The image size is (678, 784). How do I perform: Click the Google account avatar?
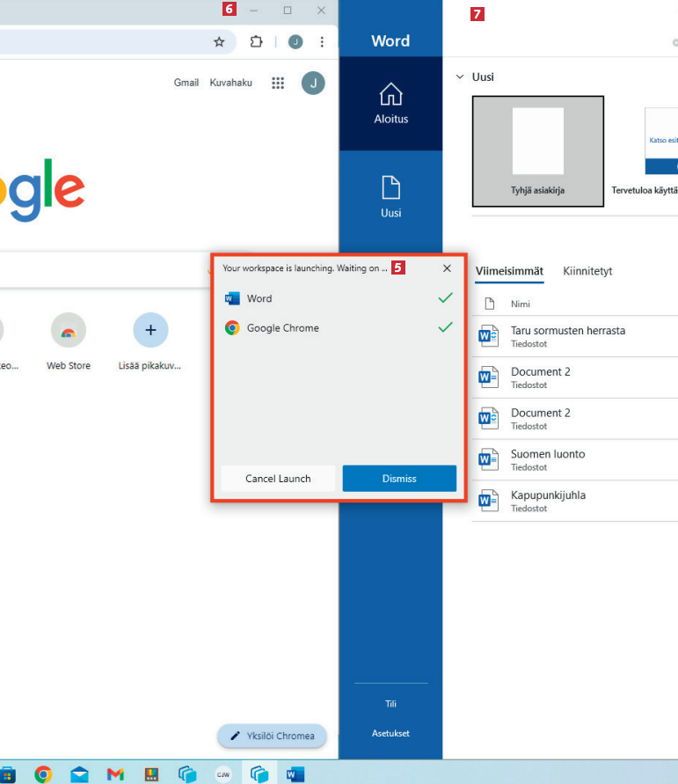click(x=313, y=83)
